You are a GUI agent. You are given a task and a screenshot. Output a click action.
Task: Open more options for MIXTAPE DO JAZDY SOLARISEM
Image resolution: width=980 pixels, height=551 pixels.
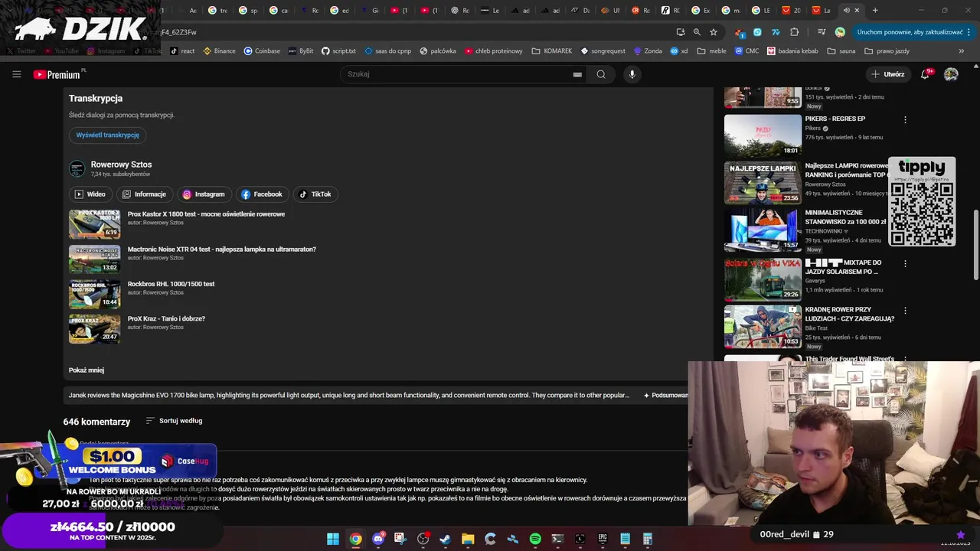(x=905, y=263)
